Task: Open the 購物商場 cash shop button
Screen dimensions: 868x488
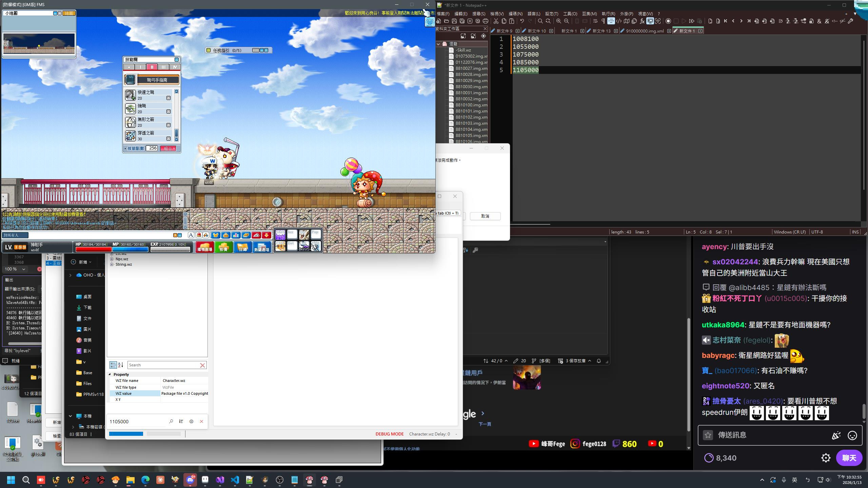Action: point(204,247)
